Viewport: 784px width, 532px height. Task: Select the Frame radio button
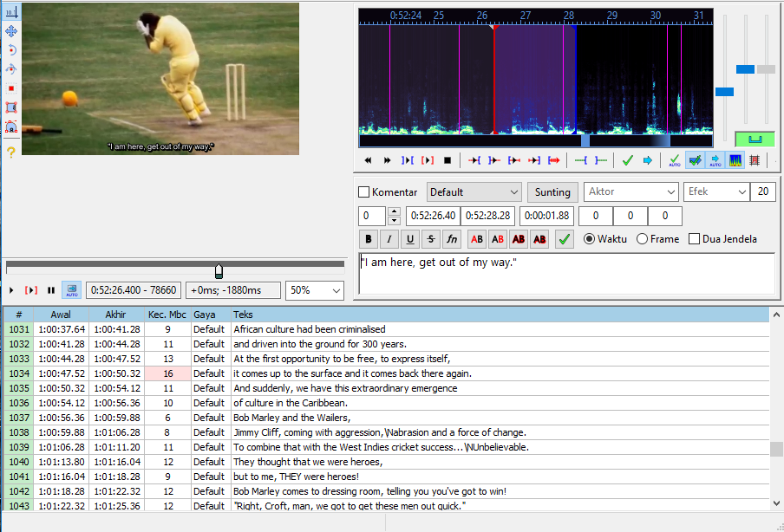641,239
